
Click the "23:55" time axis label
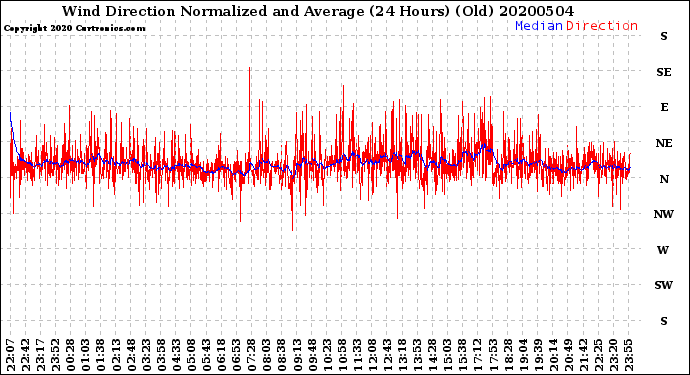[x=628, y=355]
